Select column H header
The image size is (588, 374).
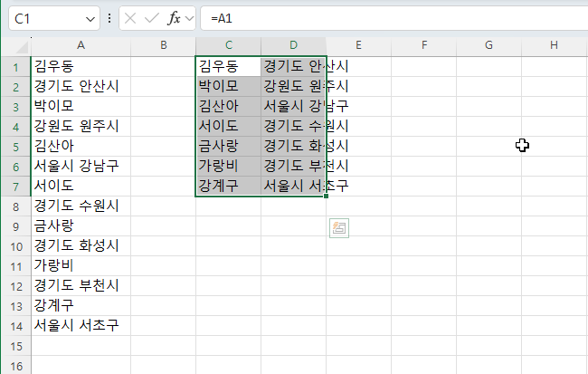[554, 45]
